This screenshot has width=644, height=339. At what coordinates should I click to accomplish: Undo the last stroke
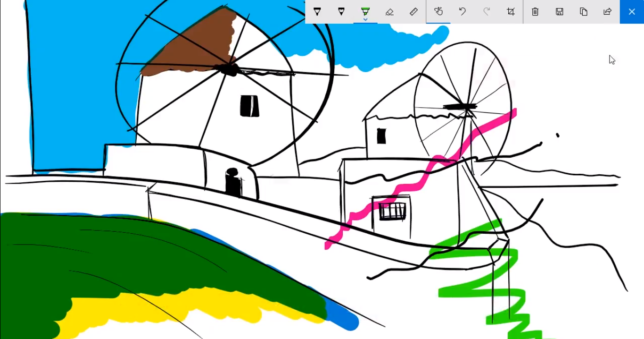pos(462,12)
